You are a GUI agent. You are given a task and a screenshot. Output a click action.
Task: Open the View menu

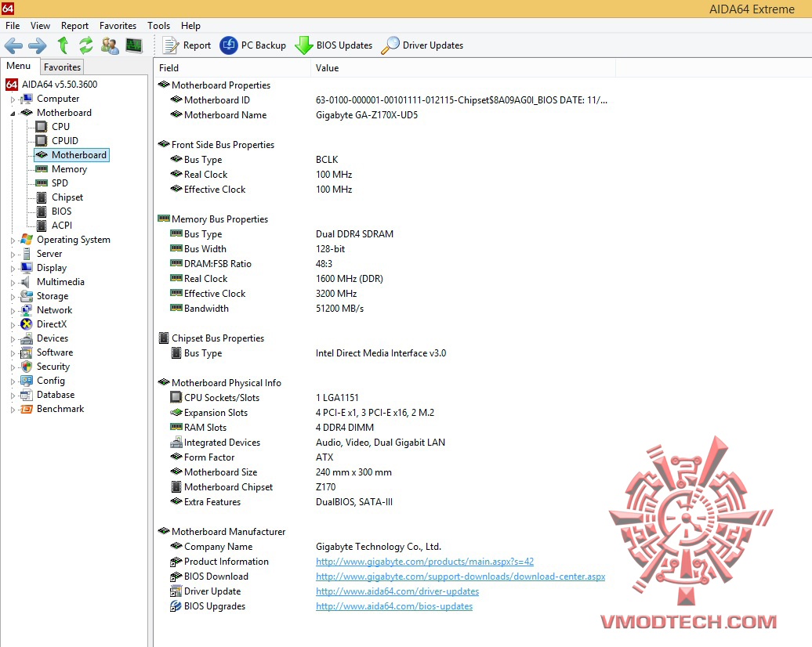click(40, 25)
